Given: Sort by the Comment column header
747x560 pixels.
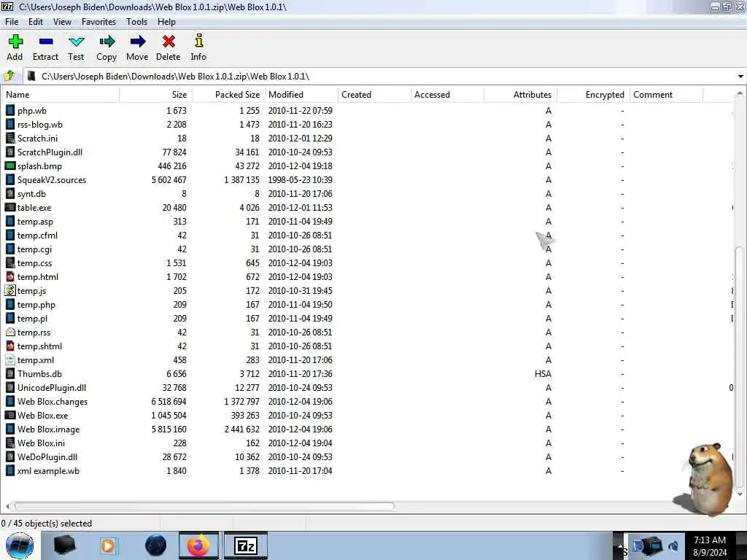Looking at the screenshot, I should 666,94.
